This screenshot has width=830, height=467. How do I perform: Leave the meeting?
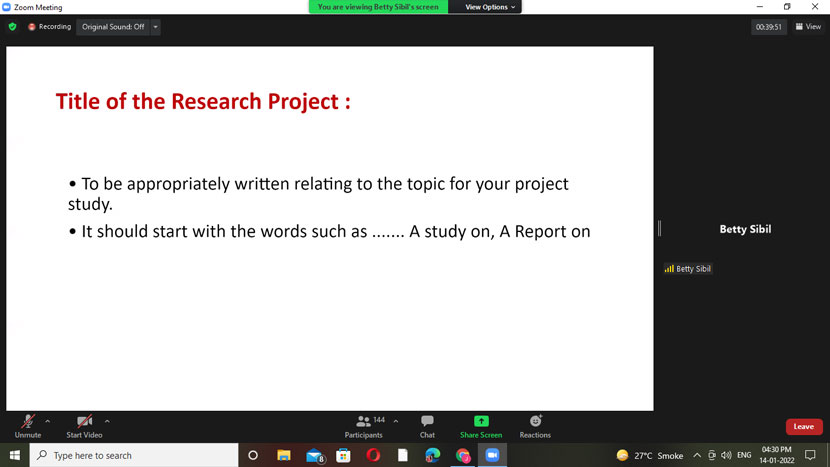[x=804, y=426]
